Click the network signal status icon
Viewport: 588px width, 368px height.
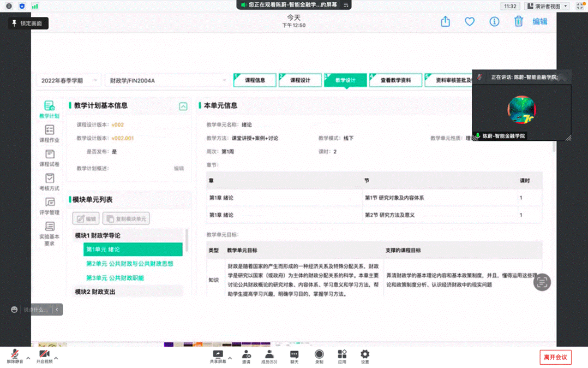(35, 6)
